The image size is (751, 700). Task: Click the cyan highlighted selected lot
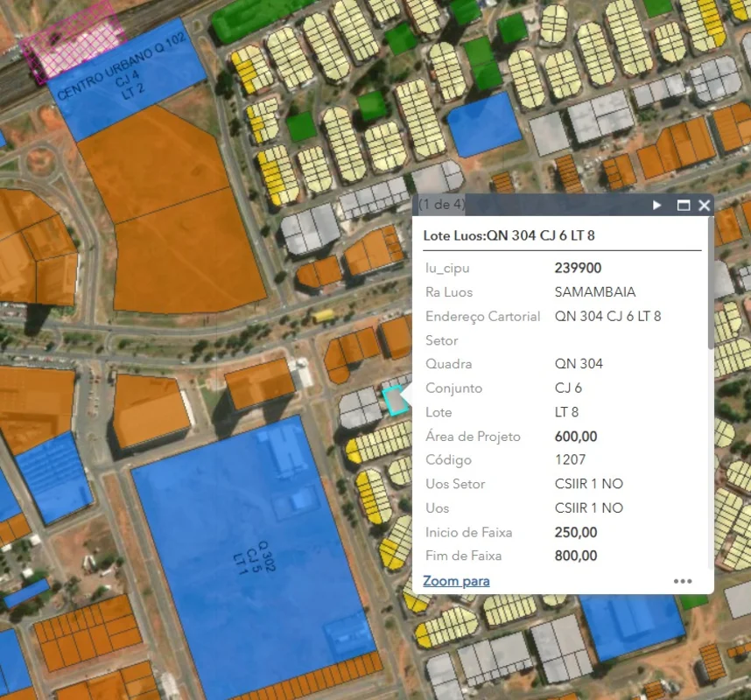pos(395,400)
